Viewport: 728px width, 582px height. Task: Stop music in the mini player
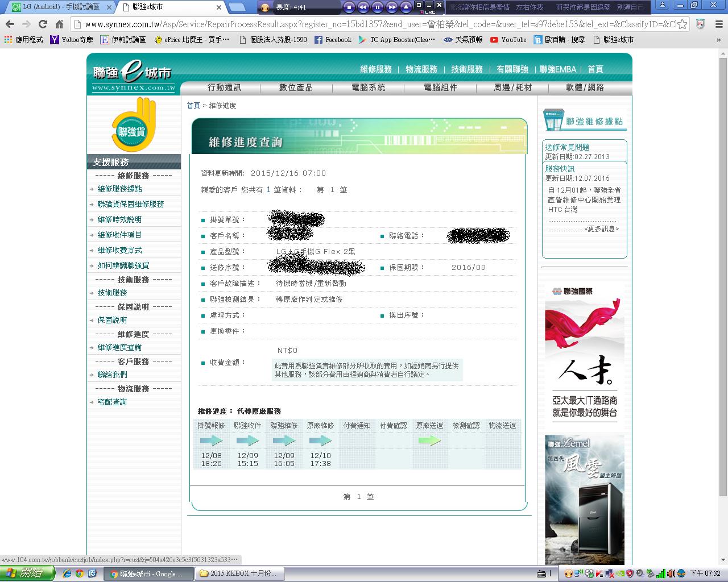349,7
